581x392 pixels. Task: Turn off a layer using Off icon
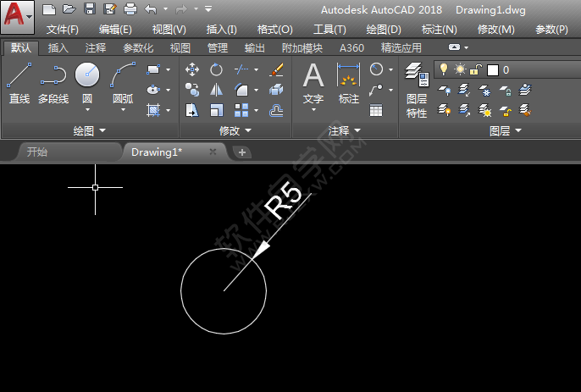[444, 90]
